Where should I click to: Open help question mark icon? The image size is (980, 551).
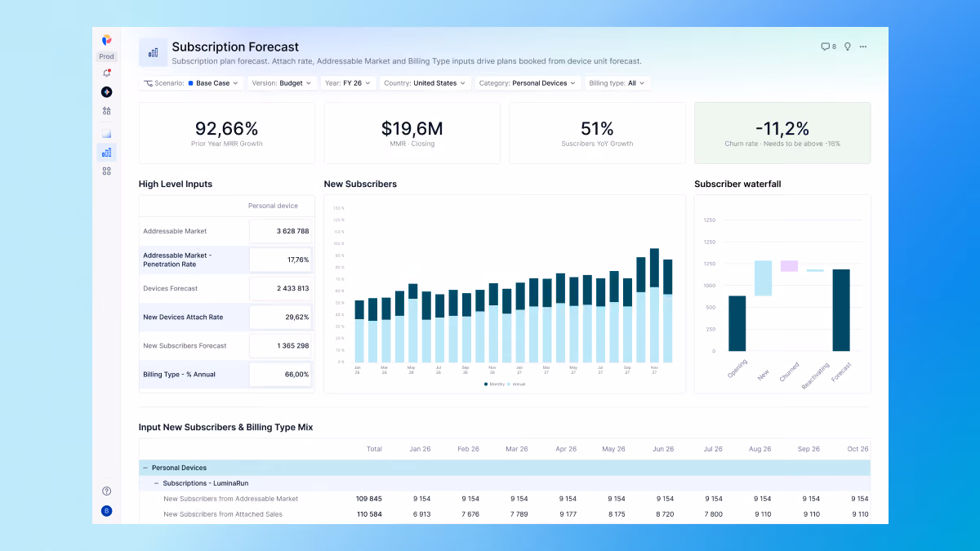click(106, 491)
